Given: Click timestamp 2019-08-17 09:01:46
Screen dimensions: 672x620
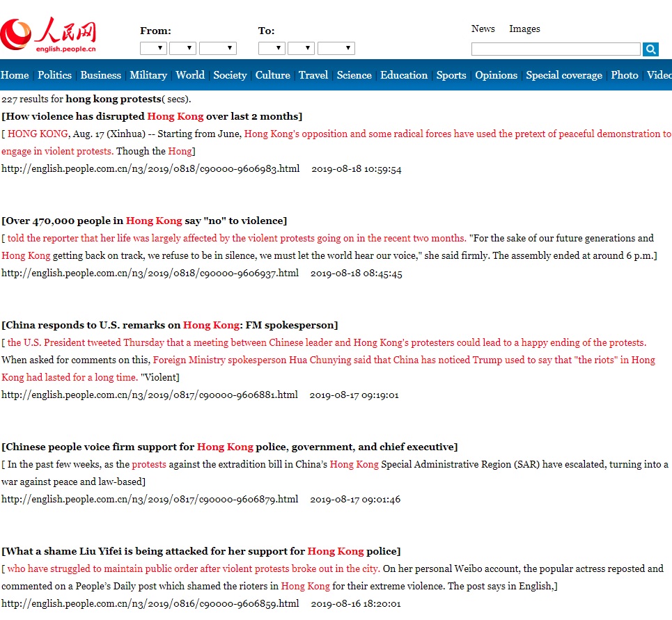Looking at the screenshot, I should pyautogui.click(x=355, y=500).
